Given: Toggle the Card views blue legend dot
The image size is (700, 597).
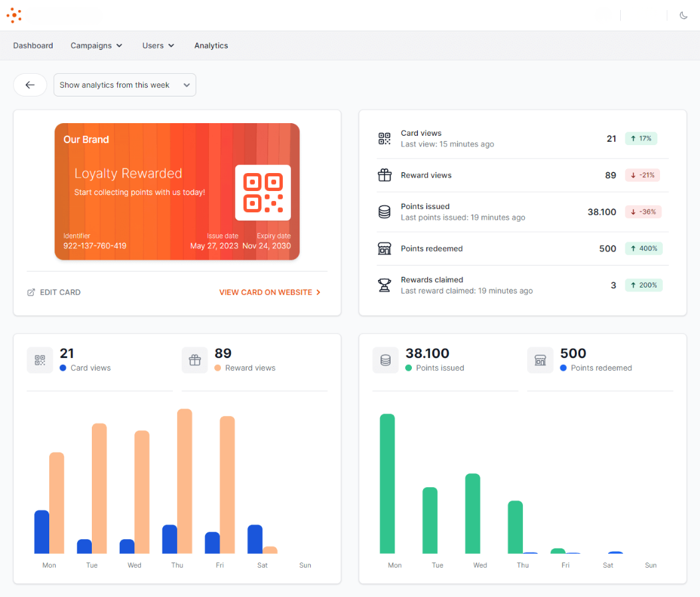Looking at the screenshot, I should click(x=63, y=368).
